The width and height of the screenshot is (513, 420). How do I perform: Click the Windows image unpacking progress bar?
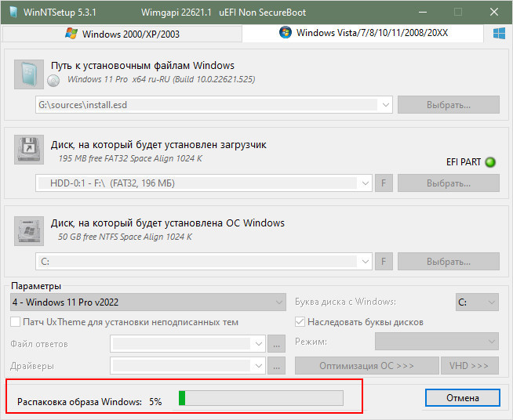[x=260, y=398]
